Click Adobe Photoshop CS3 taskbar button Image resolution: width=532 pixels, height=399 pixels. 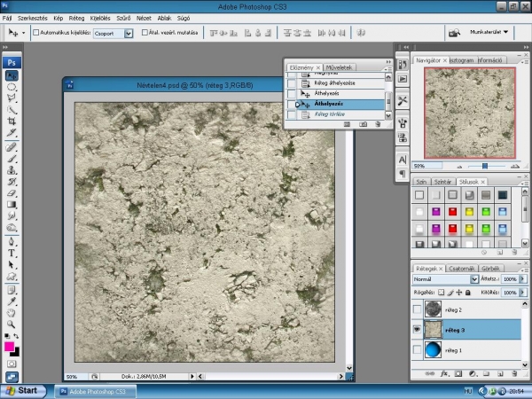pyautogui.click(x=96, y=392)
